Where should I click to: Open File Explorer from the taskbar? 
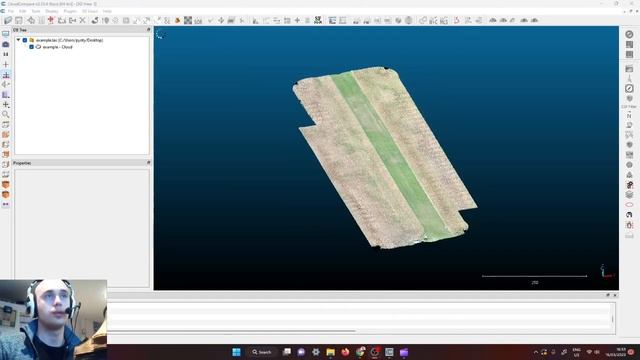331,352
